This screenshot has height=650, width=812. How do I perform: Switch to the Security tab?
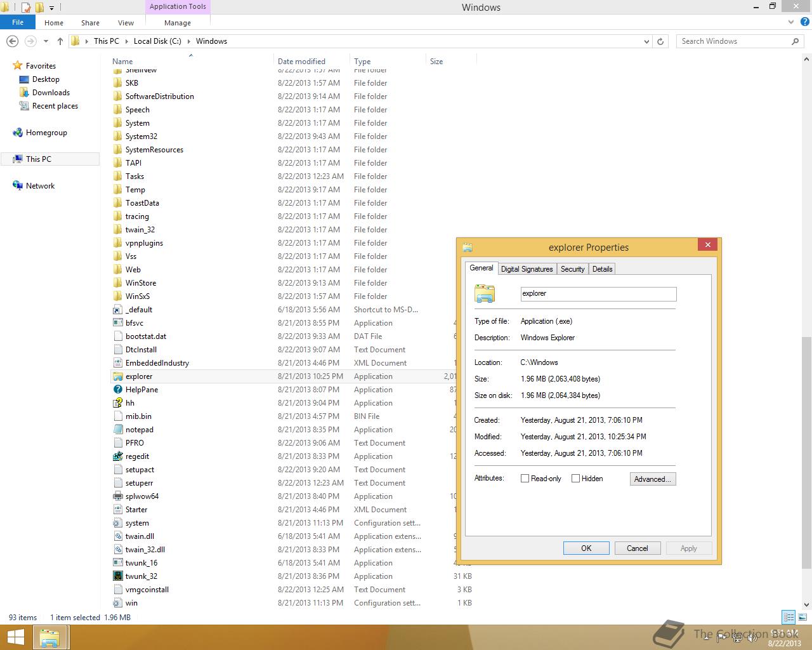point(573,269)
